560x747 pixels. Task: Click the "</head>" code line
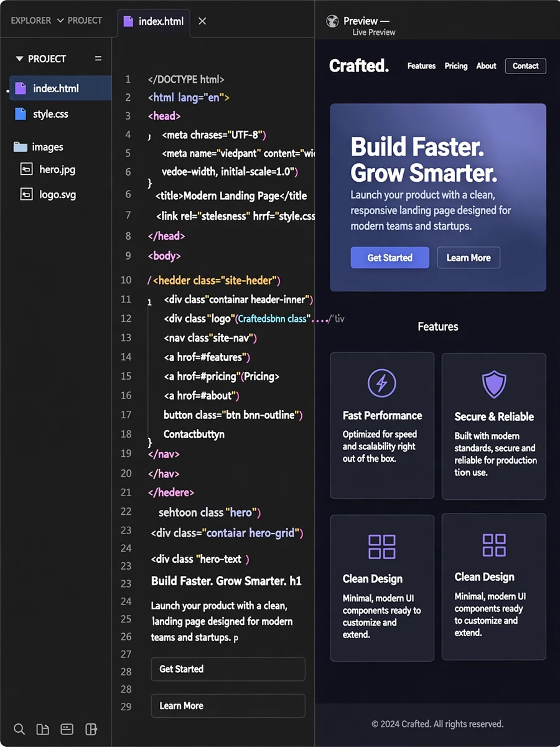pos(166,236)
